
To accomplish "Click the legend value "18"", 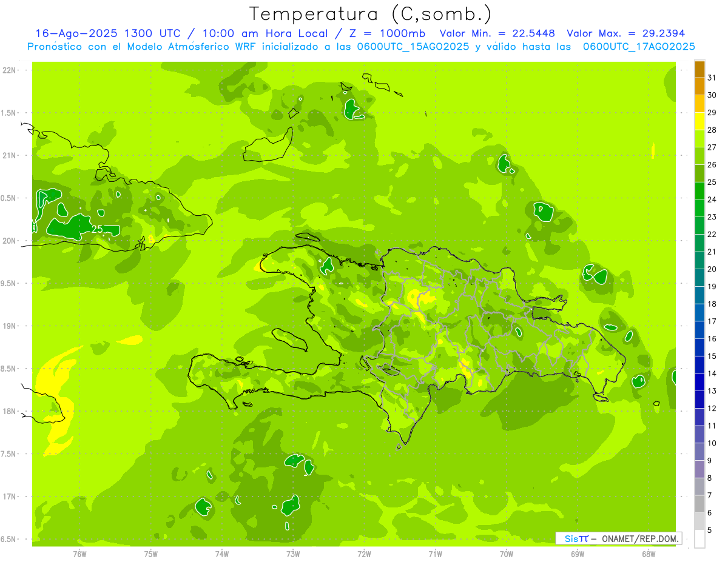I will pyautogui.click(x=712, y=304).
